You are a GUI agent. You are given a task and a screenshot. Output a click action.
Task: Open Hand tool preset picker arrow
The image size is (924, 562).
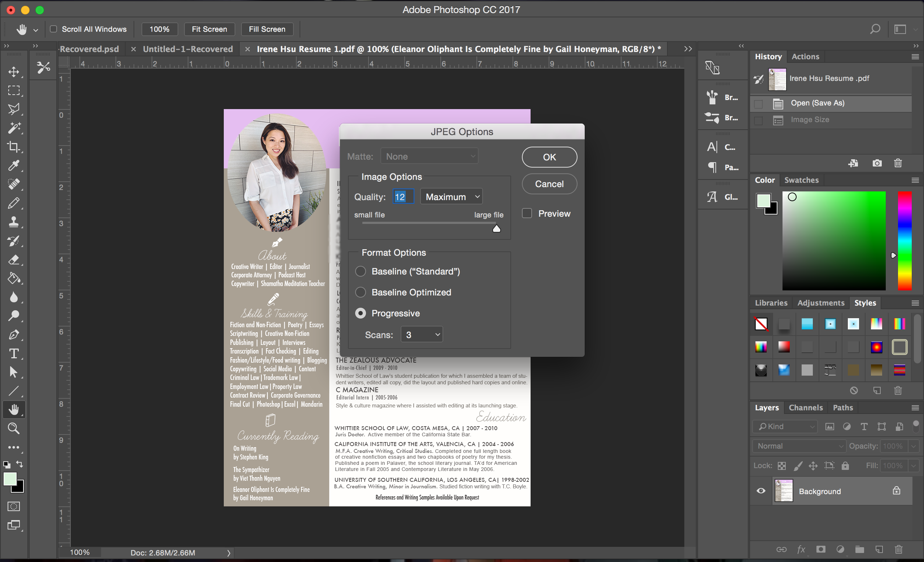pyautogui.click(x=36, y=30)
